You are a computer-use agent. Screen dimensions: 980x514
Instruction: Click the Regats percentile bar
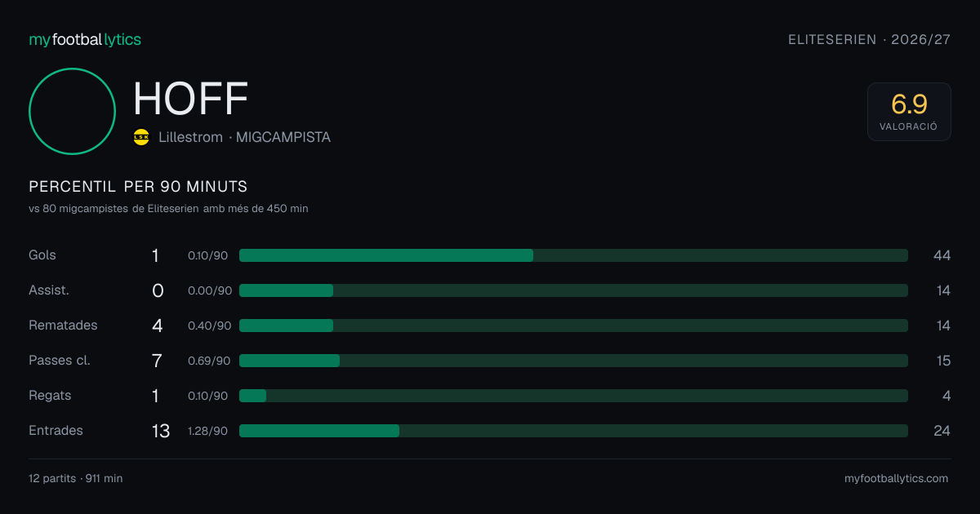573,396
